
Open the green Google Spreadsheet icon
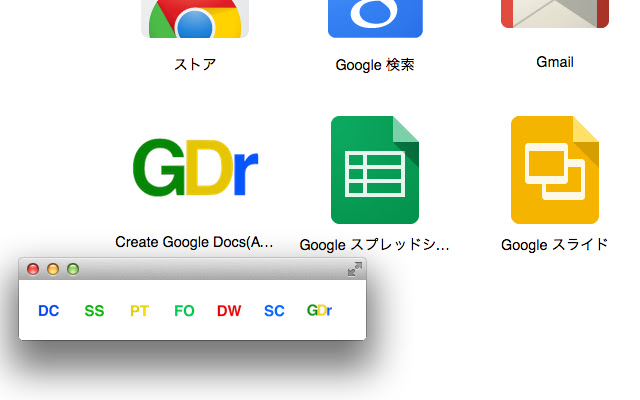pyautogui.click(x=375, y=170)
